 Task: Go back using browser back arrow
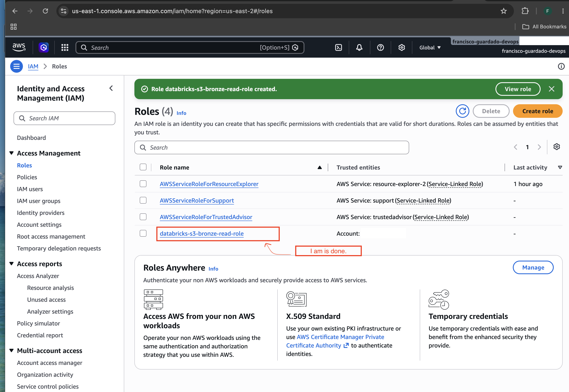click(15, 11)
